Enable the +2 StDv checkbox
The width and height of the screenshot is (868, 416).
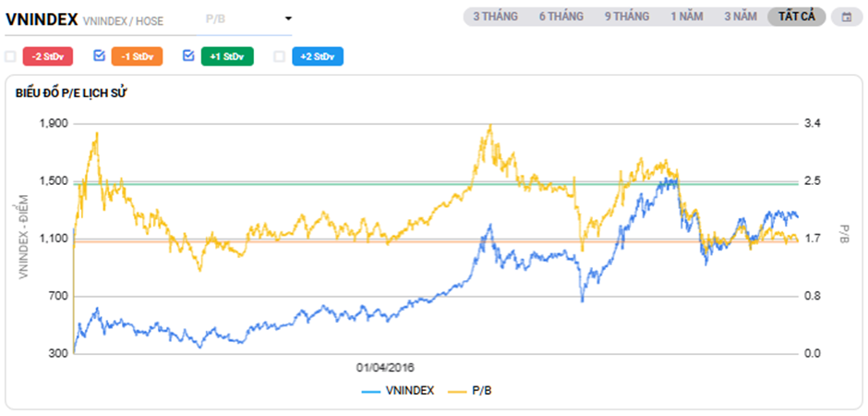[x=279, y=56]
